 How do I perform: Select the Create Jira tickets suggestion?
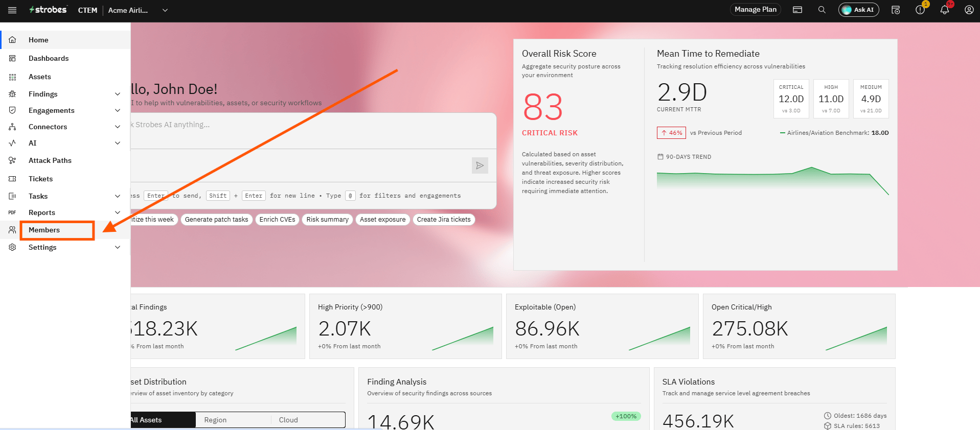(444, 220)
